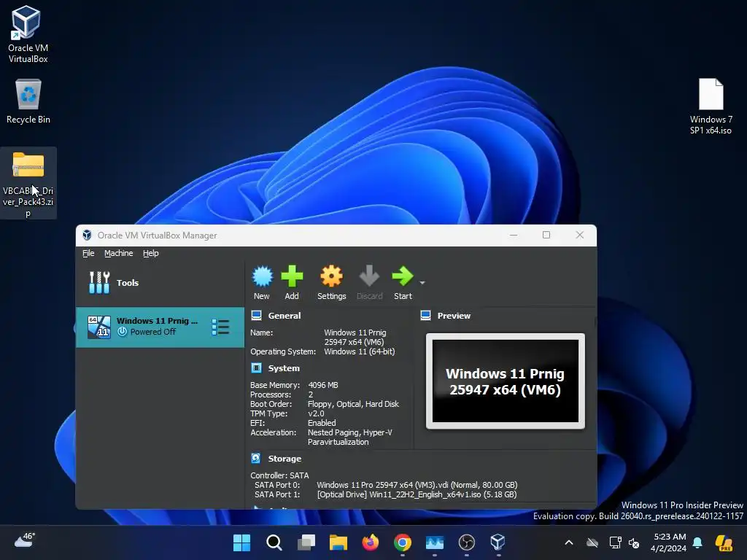
Task: Minimize the VirtualBox Manager window
Action: click(x=514, y=236)
